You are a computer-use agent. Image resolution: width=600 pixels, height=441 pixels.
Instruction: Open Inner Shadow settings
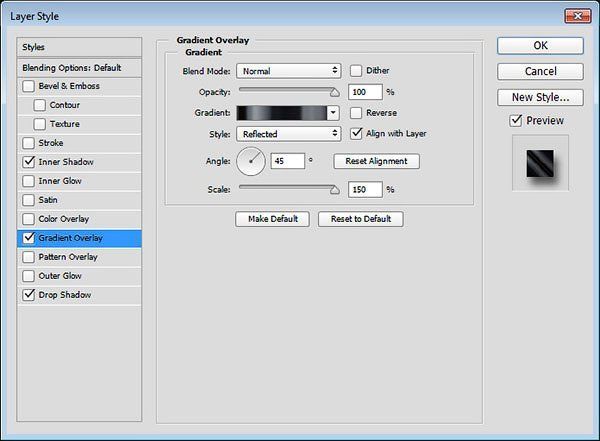pos(66,162)
